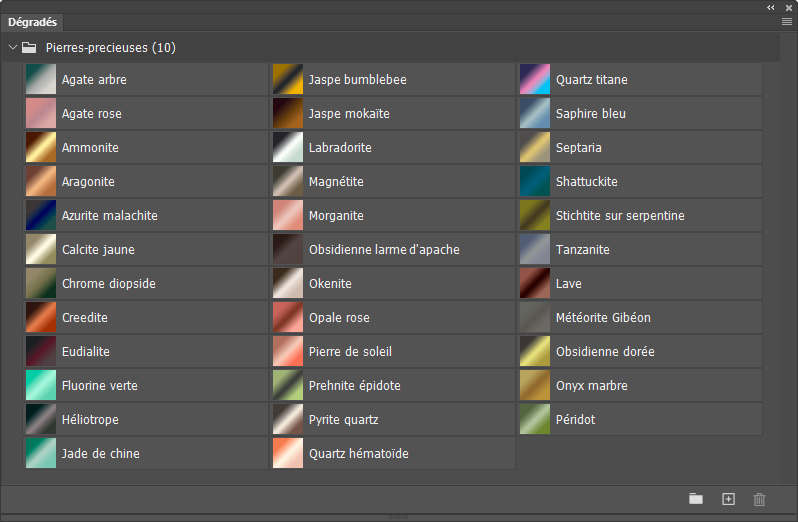Open the Dégradés panel options menu
The image size is (798, 522).
click(786, 21)
